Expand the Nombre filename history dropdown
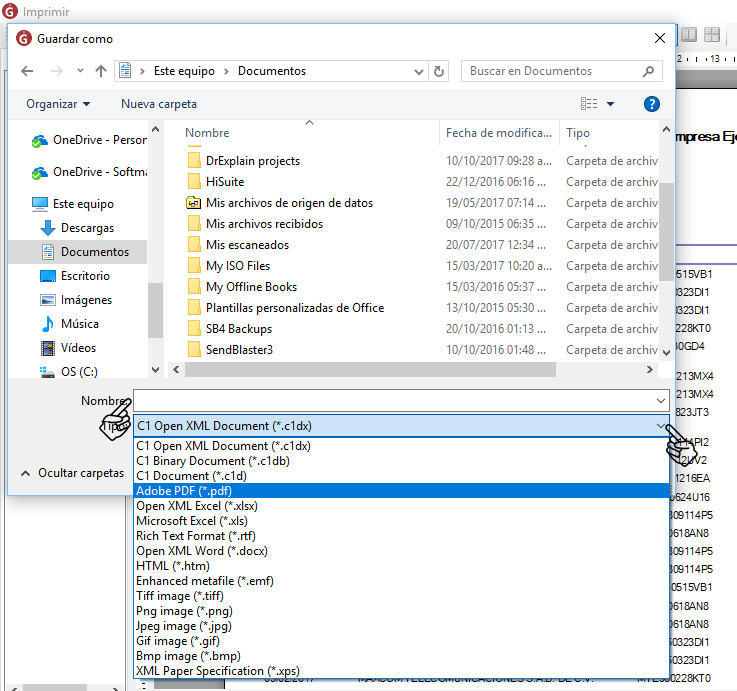This screenshot has height=691, width=737. click(x=660, y=400)
